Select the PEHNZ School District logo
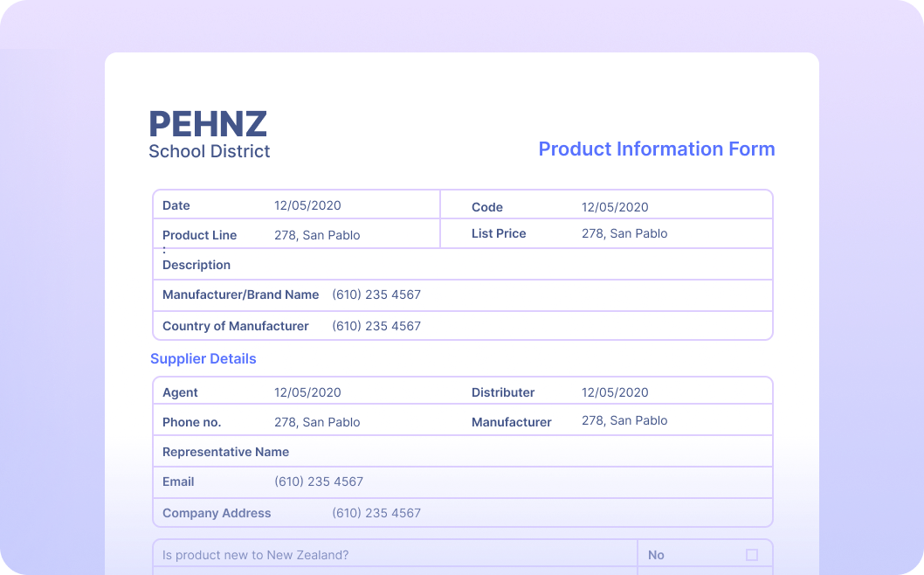 [209, 134]
